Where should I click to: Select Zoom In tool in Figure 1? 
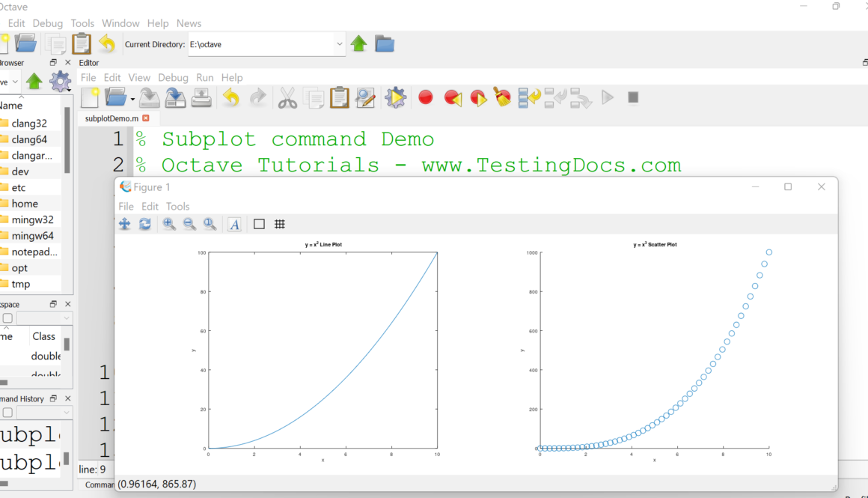[169, 224]
